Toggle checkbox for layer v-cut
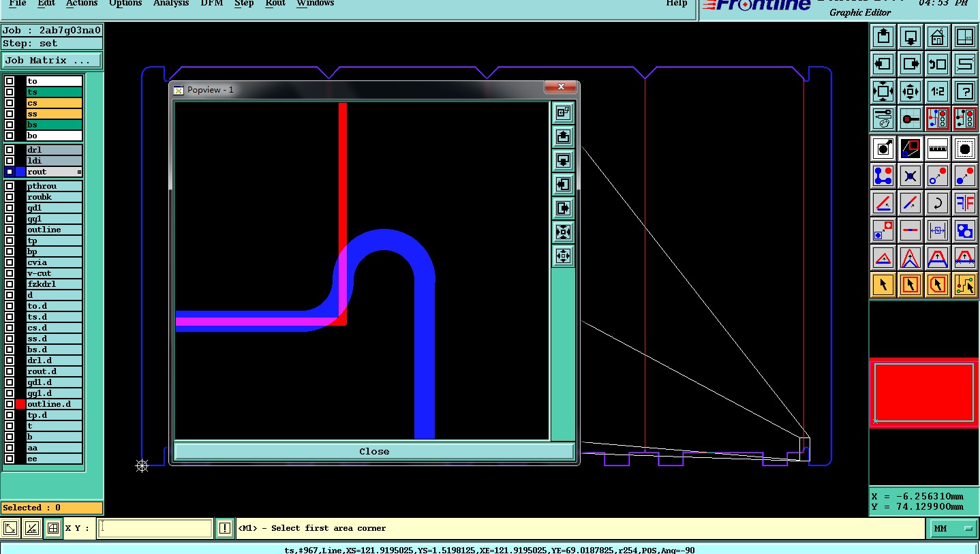 10,273
